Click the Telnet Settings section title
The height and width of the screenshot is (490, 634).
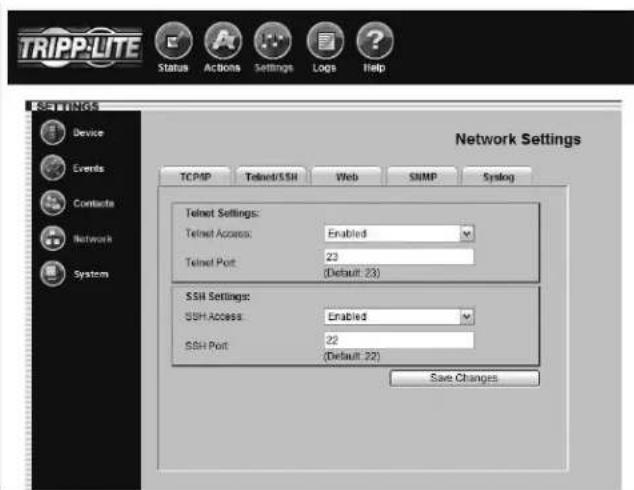[x=222, y=213]
